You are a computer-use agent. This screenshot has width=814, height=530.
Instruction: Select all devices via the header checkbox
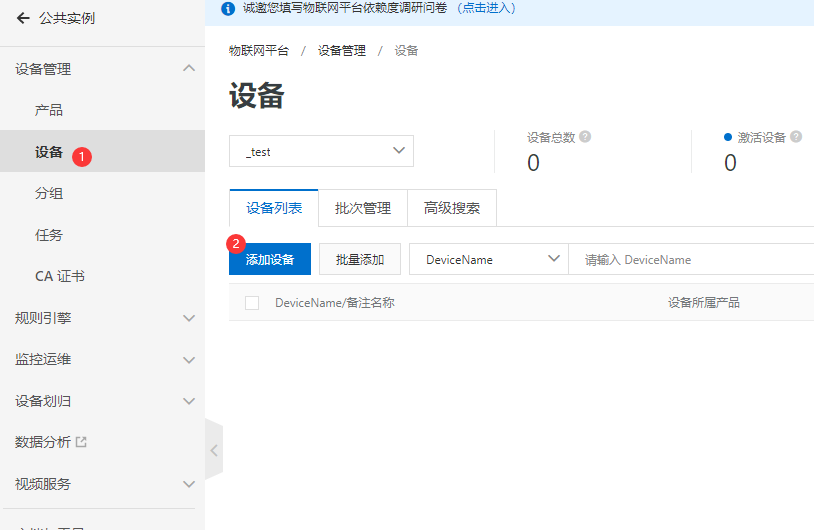(x=252, y=303)
